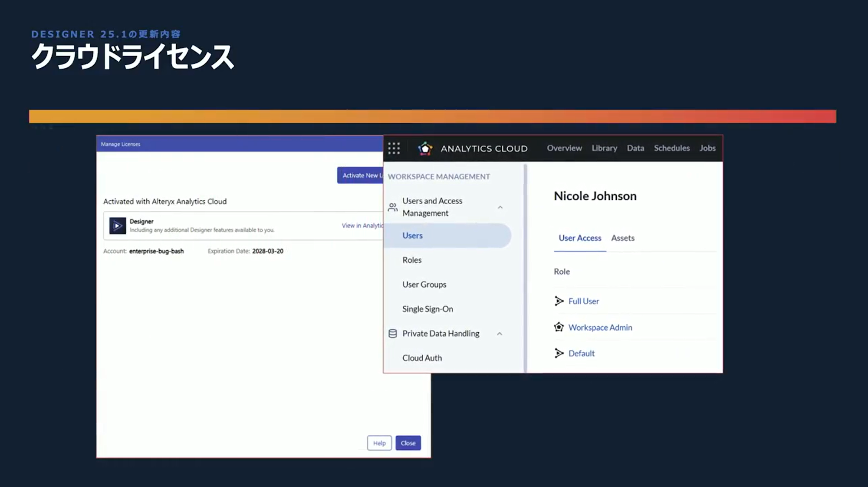Image resolution: width=868 pixels, height=487 pixels.
Task: Collapse the Users and Access Management section
Action: [x=500, y=207]
